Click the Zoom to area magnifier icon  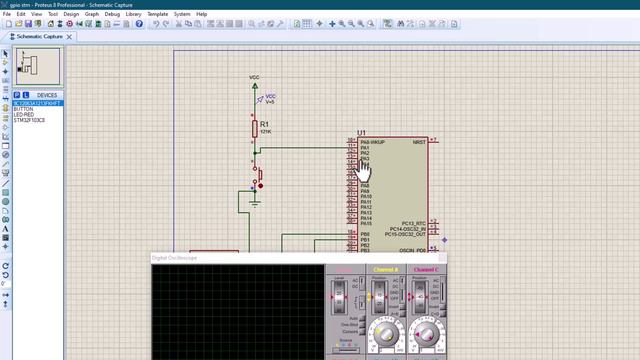click(x=371, y=24)
